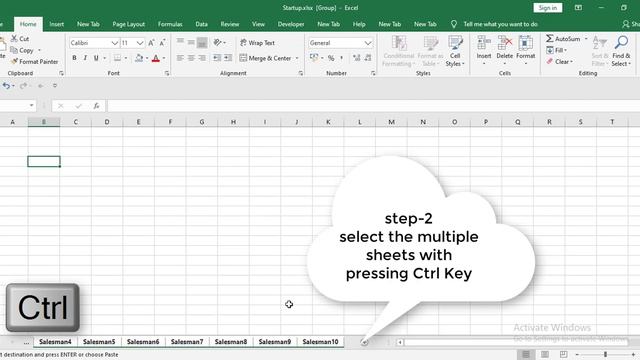Toggle Italic formatting

pos(85,58)
